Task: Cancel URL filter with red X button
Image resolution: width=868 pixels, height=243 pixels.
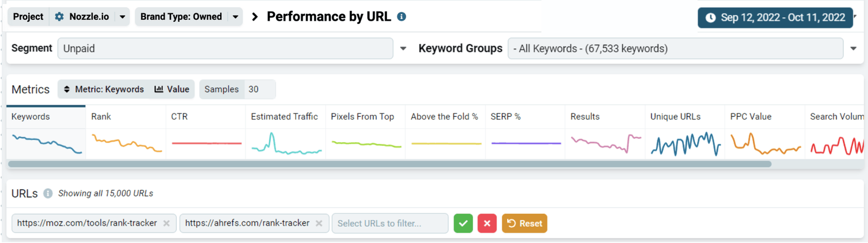Action: 487,223
